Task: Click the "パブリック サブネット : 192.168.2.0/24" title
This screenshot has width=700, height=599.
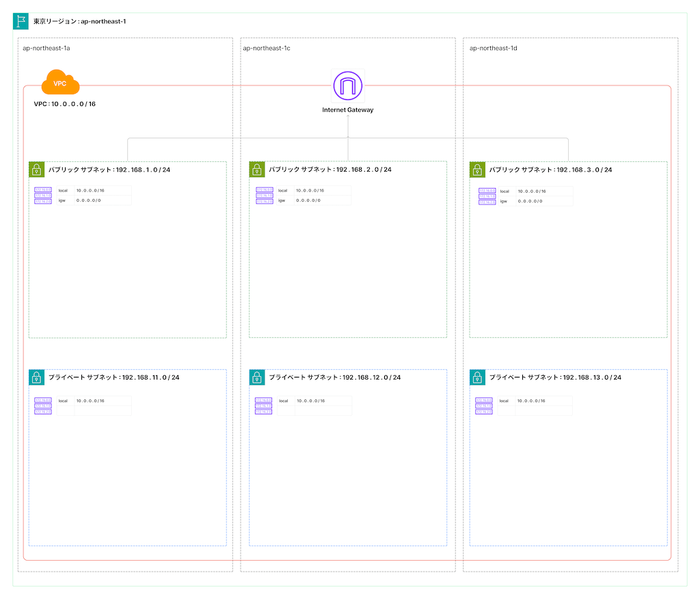Action: pyautogui.click(x=330, y=170)
